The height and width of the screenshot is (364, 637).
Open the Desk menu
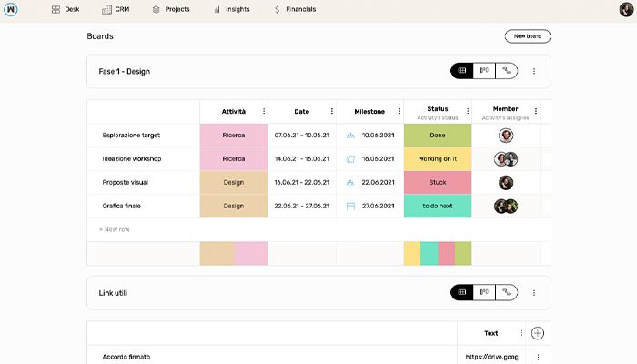click(66, 9)
